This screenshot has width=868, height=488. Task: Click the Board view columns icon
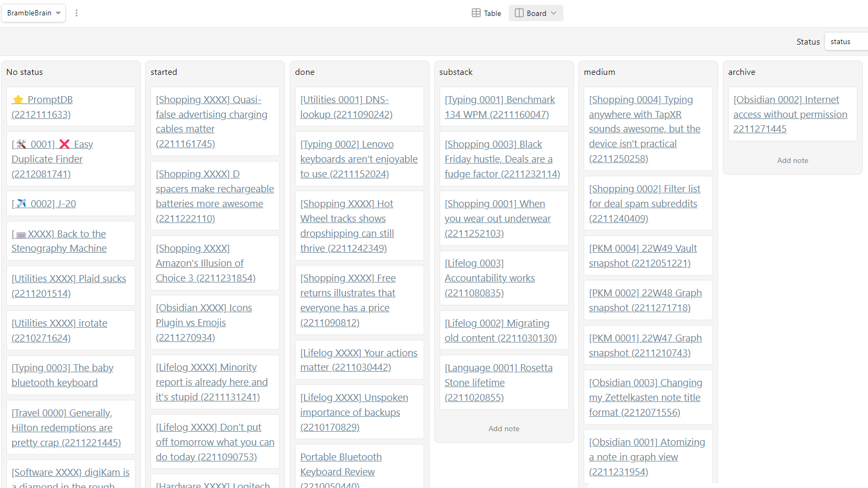tap(519, 13)
